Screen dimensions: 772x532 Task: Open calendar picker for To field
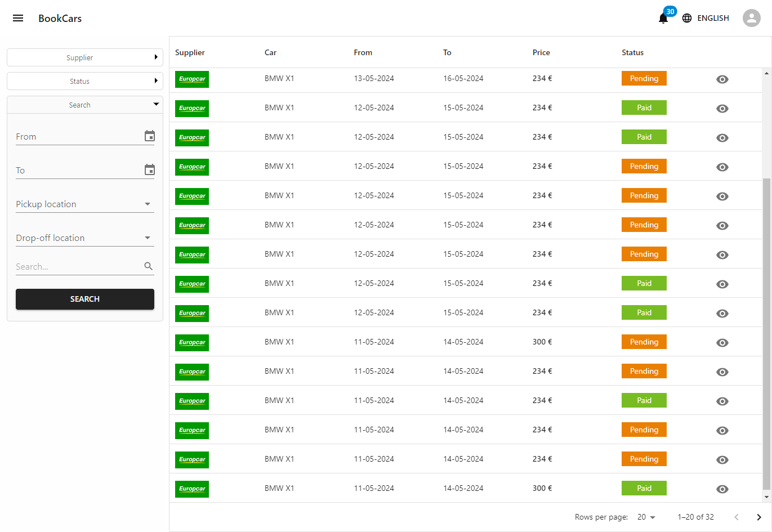(x=149, y=170)
